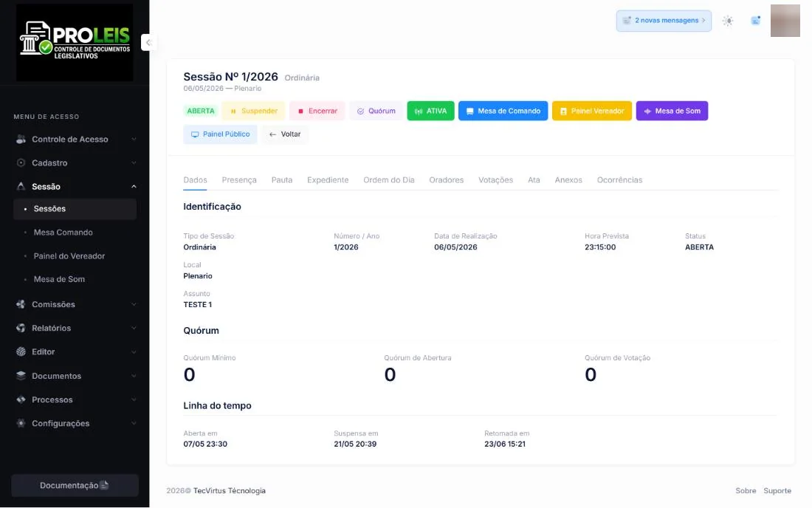Image resolution: width=812 pixels, height=508 pixels.
Task: Open the Quórum button
Action: click(376, 111)
